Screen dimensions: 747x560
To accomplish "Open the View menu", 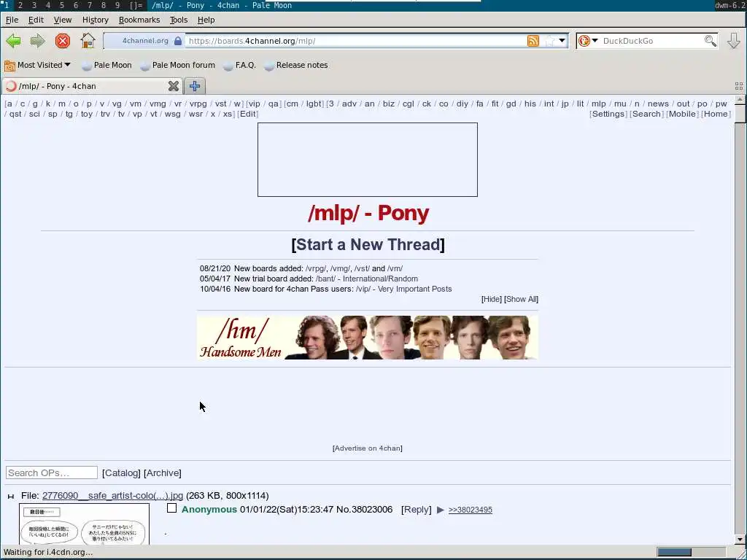I will click(x=63, y=20).
